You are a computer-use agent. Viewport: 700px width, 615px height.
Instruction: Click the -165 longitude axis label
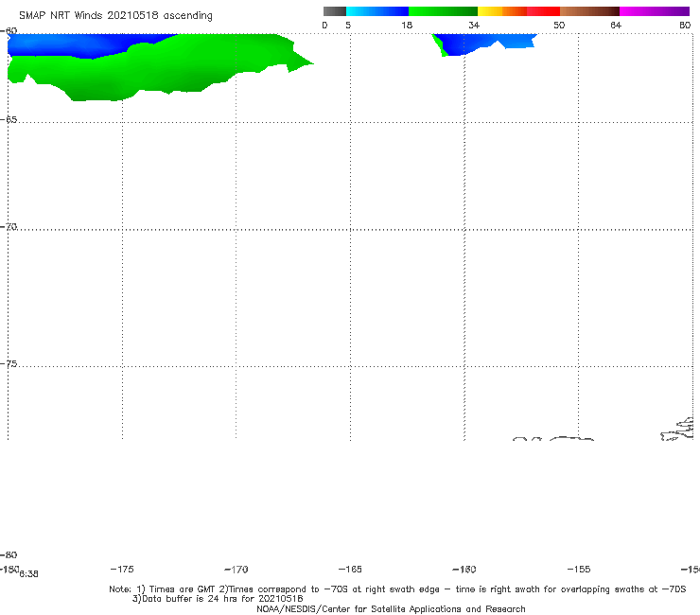coord(350,569)
